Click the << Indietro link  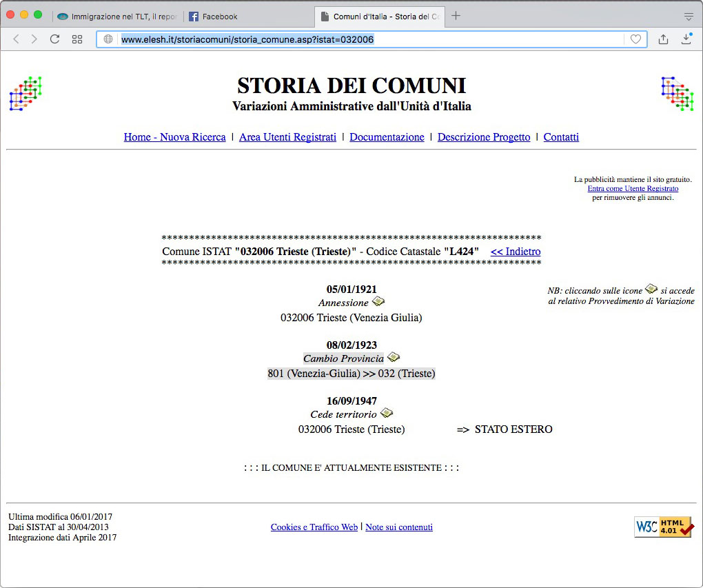515,252
